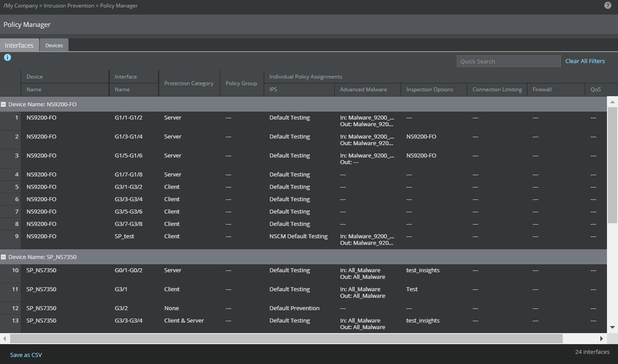Select the SP_test interface cell
Viewport: 618px width, 364px height.
point(125,236)
